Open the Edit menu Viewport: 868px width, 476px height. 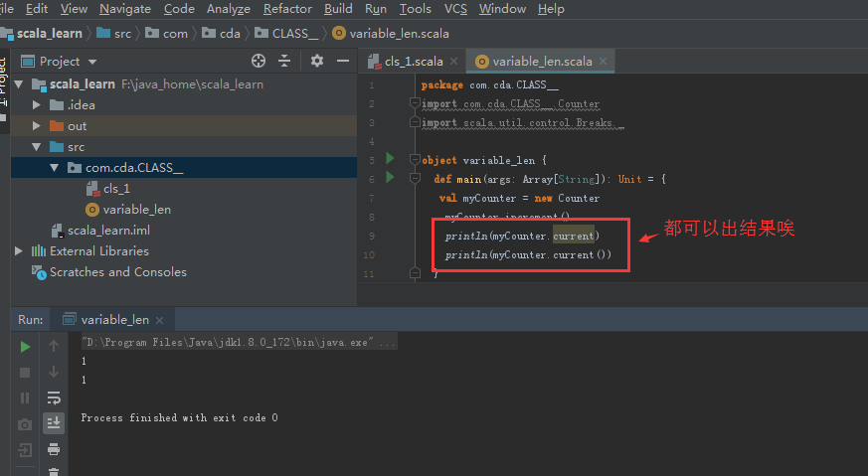click(x=37, y=9)
